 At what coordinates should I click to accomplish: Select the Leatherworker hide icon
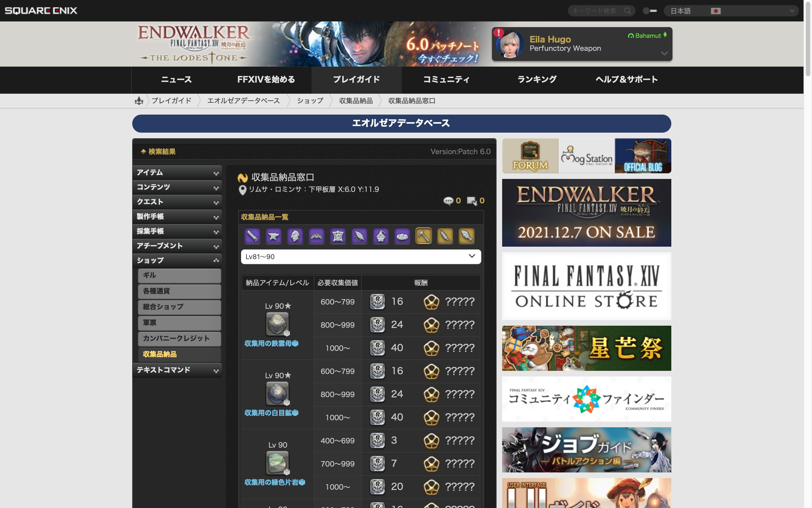point(338,236)
